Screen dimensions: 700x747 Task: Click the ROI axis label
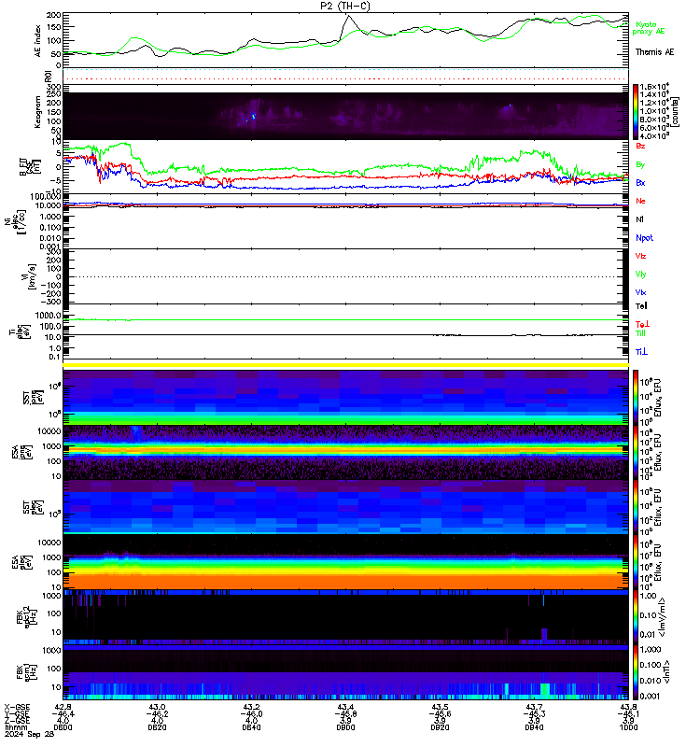tap(48, 77)
